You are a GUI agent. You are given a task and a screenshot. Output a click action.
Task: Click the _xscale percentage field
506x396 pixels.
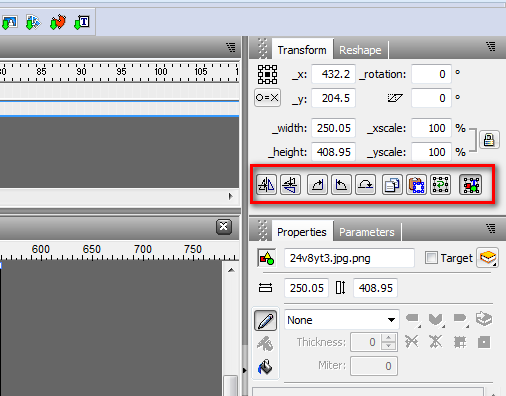pyautogui.click(x=431, y=128)
